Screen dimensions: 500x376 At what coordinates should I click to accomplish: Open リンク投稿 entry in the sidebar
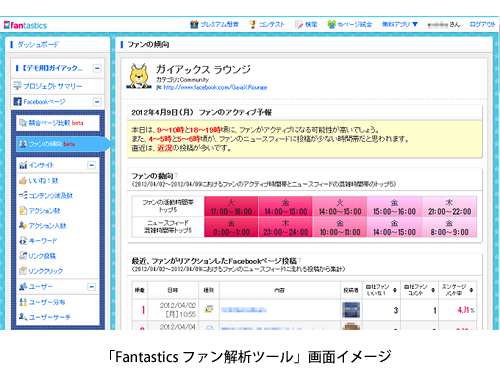37,256
